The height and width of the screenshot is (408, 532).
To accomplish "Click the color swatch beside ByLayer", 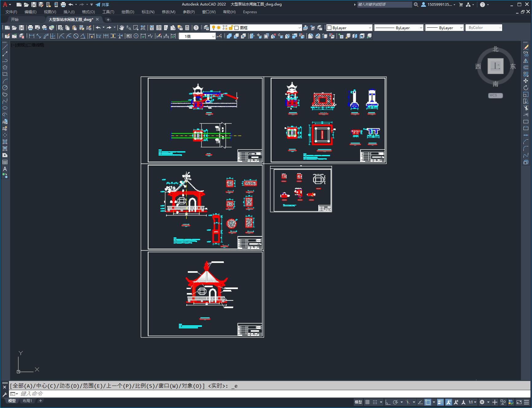I will tap(329, 28).
